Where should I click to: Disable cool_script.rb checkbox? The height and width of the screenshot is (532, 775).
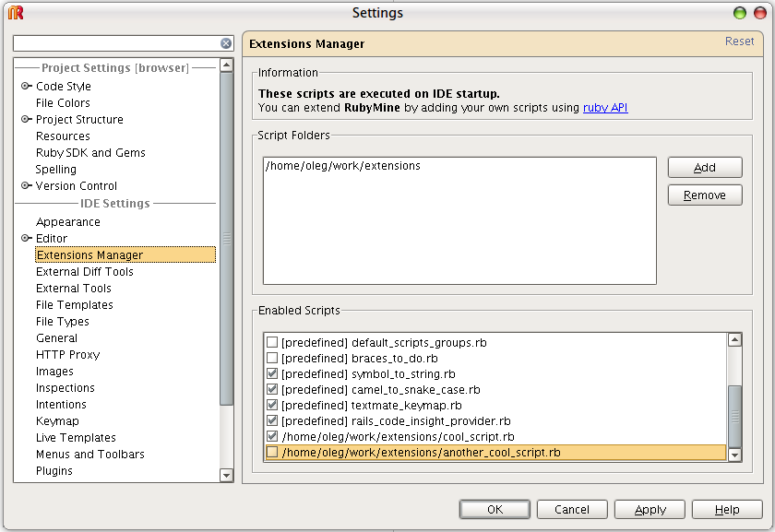[x=272, y=437]
